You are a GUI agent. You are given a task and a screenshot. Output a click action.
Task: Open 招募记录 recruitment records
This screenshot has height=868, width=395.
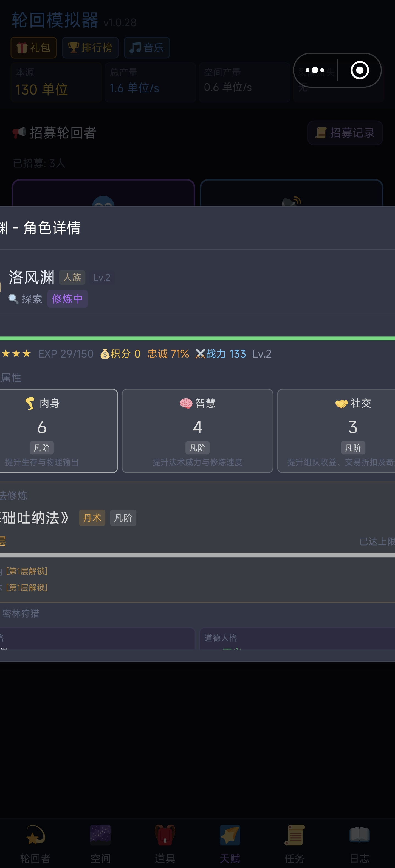345,133
